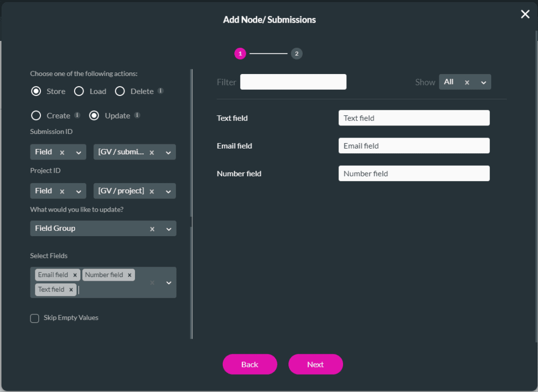Remove the Number field tag

coord(129,275)
